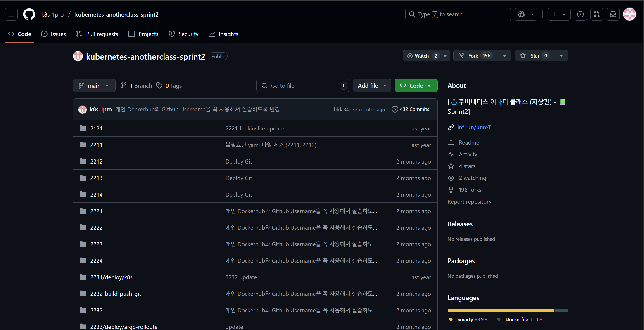Open the inf.run/unreT link
The height and width of the screenshot is (330, 644).
pyautogui.click(x=474, y=128)
